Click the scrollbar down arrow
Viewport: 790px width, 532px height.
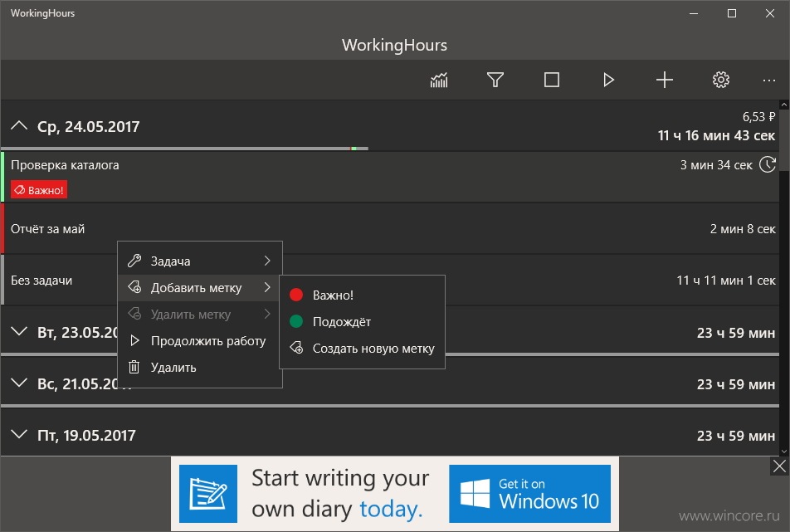(x=784, y=451)
